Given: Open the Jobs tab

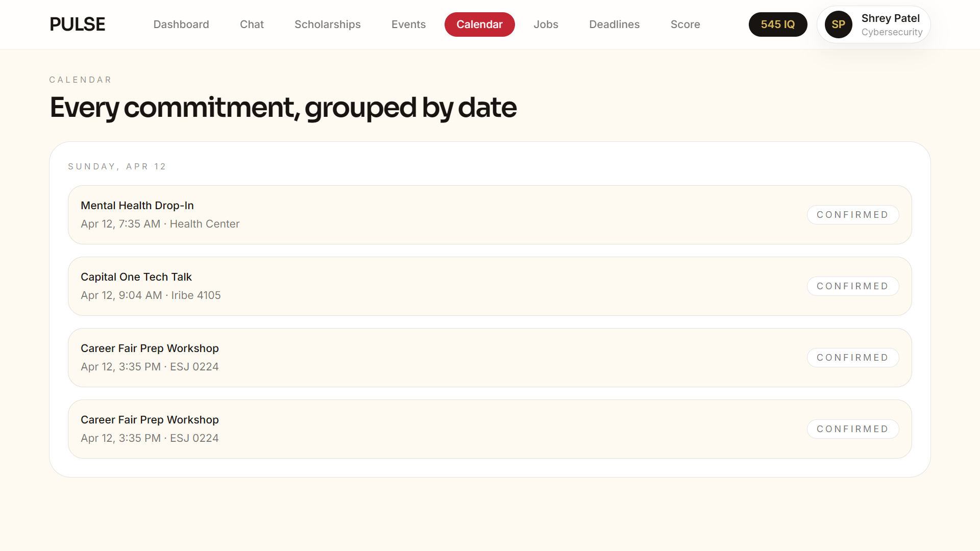Looking at the screenshot, I should coord(546,24).
